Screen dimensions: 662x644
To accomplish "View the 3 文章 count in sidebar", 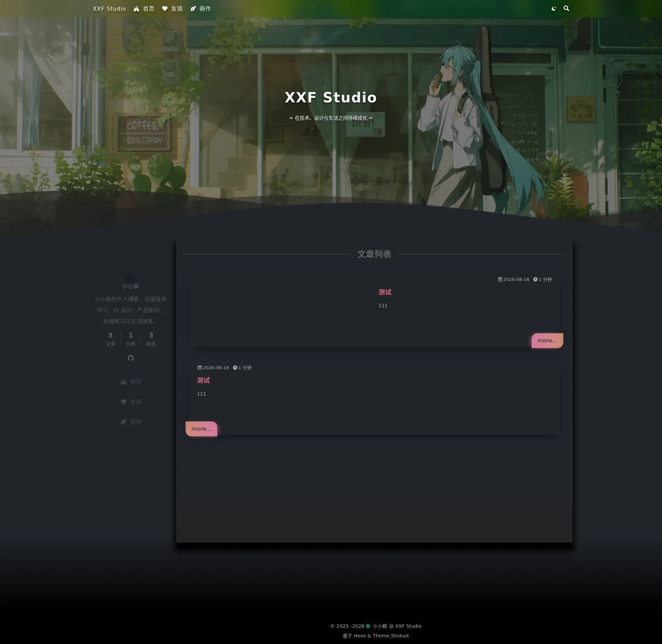I will point(110,339).
